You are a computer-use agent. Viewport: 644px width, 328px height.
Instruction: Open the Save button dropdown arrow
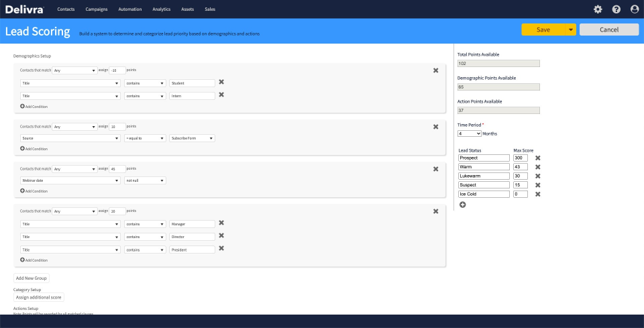570,30
